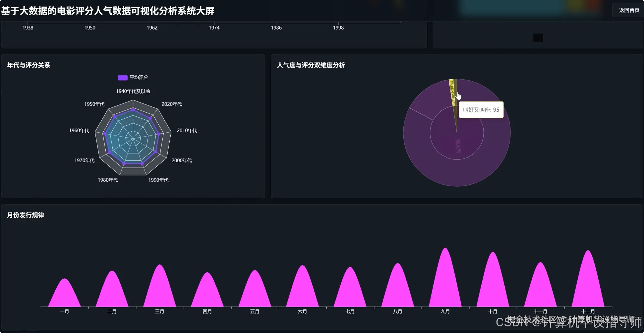Click the 1940年代及以前 radar axis label
The image size is (644, 333).
133,91
